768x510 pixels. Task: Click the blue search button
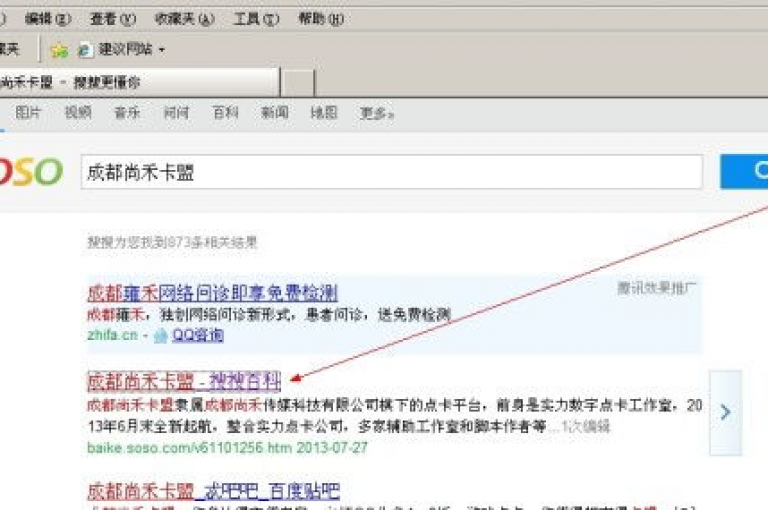point(744,171)
